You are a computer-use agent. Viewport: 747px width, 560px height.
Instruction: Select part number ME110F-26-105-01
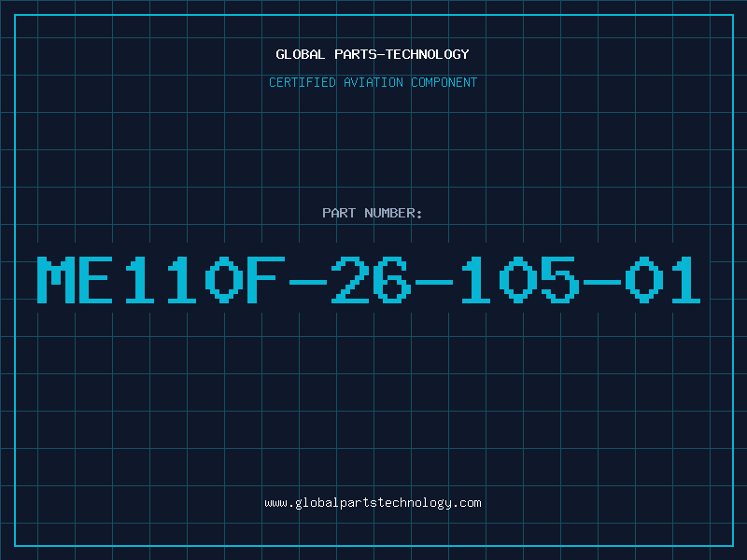(369, 279)
